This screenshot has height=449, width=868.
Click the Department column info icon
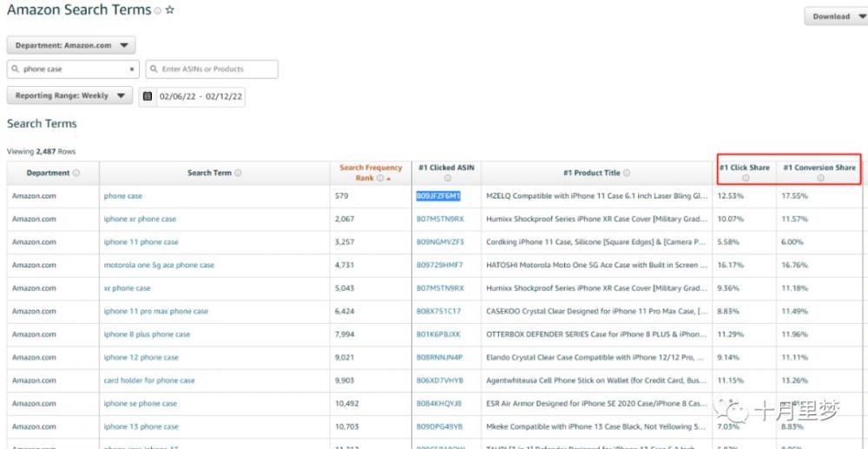pyautogui.click(x=76, y=173)
